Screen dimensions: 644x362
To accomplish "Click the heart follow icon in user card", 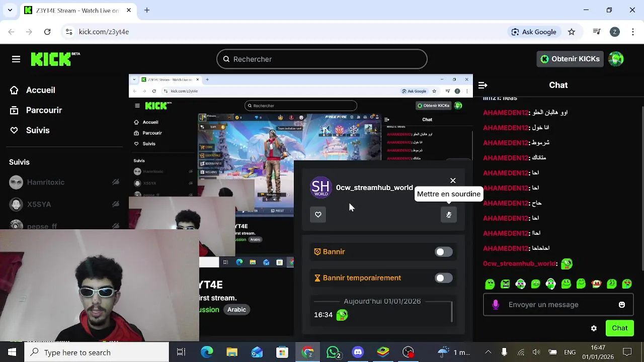I will [x=318, y=215].
